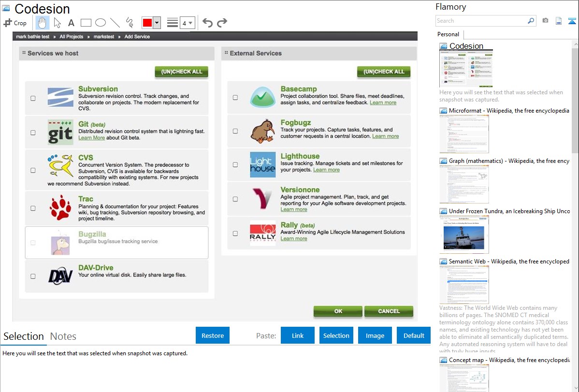Enable the Fogbugz checkbox
579x392 pixels.
[x=235, y=131]
